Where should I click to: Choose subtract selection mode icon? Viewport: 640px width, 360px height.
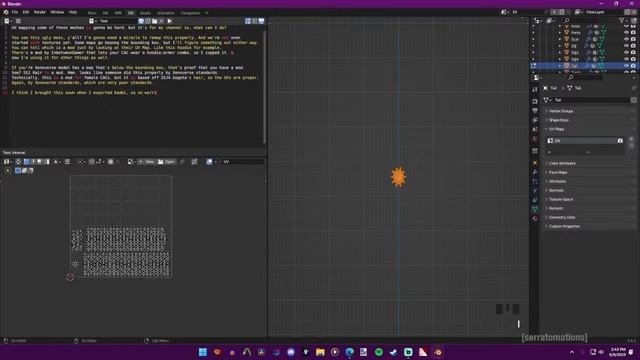click(31, 170)
